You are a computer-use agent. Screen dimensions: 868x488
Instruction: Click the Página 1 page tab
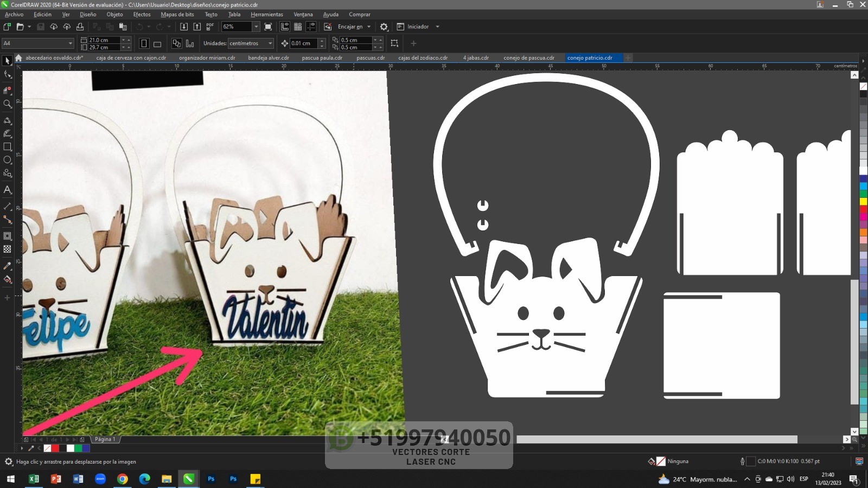[x=105, y=439]
